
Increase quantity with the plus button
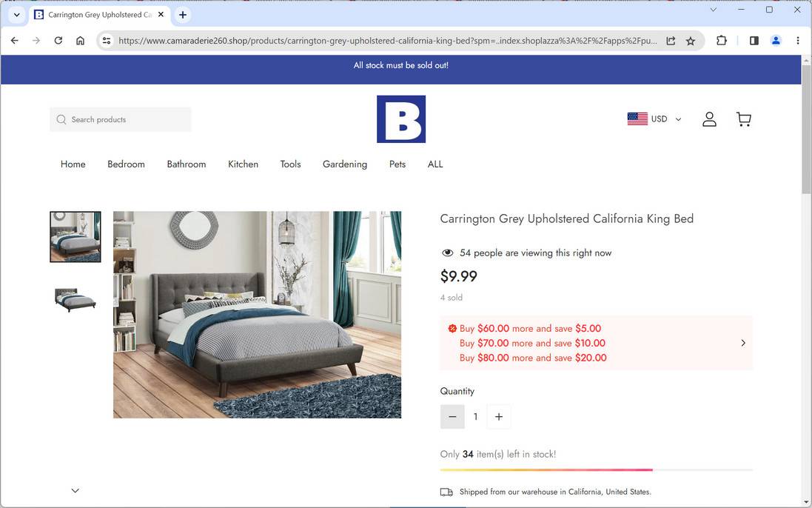pos(499,417)
